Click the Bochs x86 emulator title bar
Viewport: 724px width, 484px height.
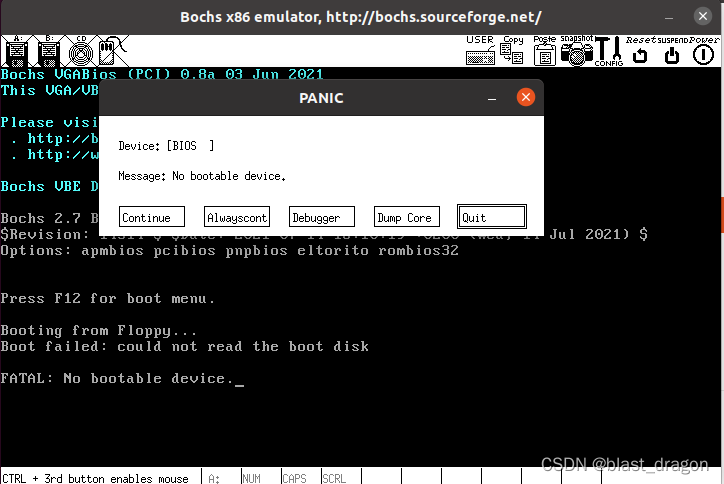(x=360, y=17)
